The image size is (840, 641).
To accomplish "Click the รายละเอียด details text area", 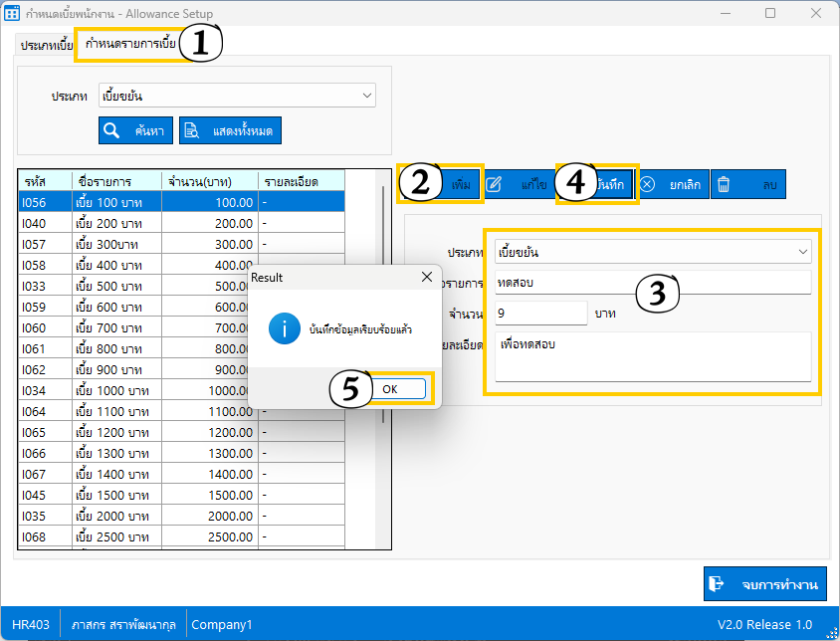I will [652, 356].
